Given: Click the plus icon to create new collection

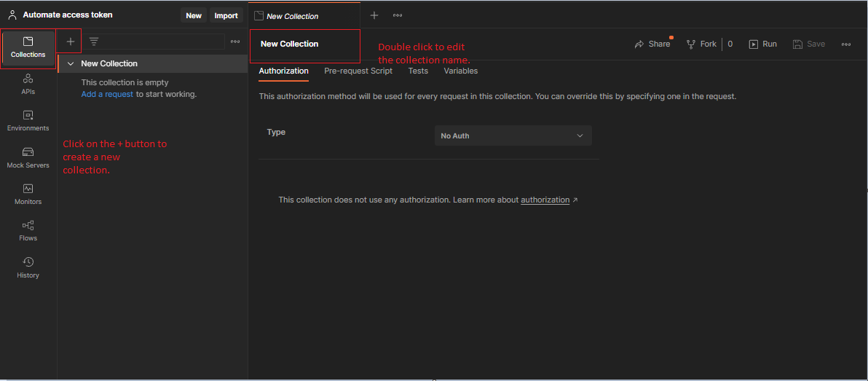Looking at the screenshot, I should pos(71,42).
